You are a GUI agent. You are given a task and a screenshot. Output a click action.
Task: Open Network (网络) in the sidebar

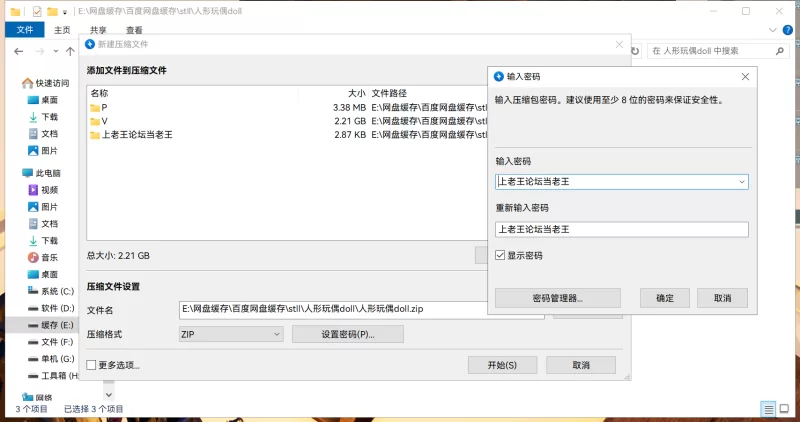pos(37,397)
